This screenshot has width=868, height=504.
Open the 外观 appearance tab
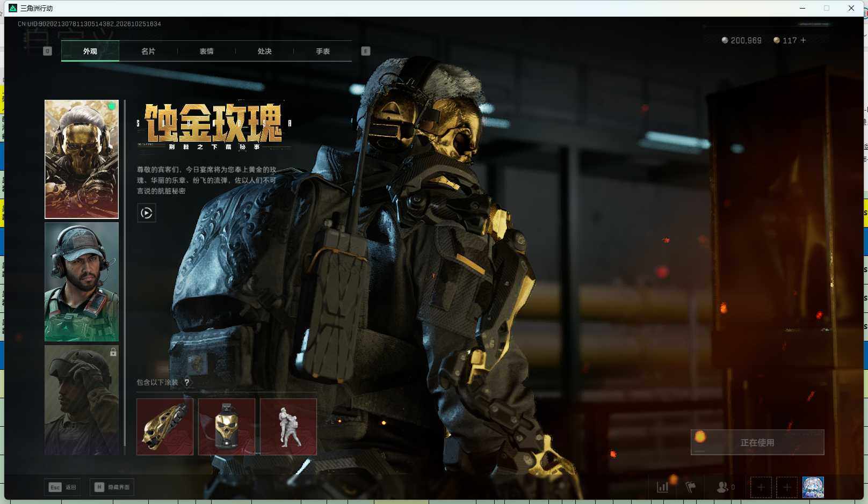click(x=90, y=51)
